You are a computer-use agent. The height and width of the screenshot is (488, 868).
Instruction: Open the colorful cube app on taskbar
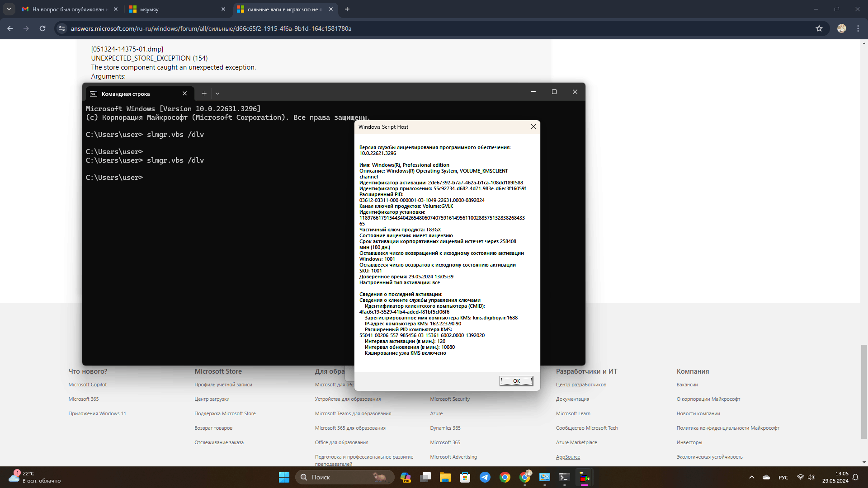pos(585,477)
